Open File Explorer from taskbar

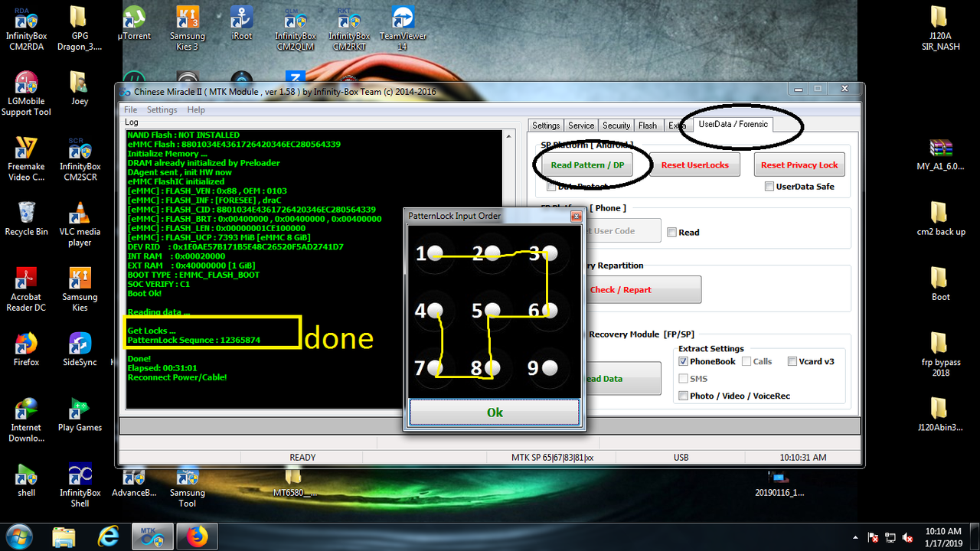(65, 536)
